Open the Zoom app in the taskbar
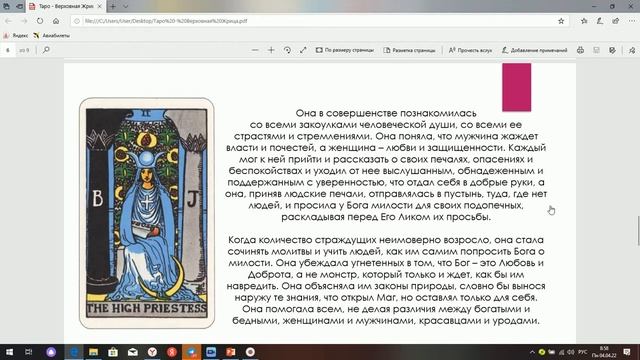Screen dimensions: 640x360 [x=211, y=352]
